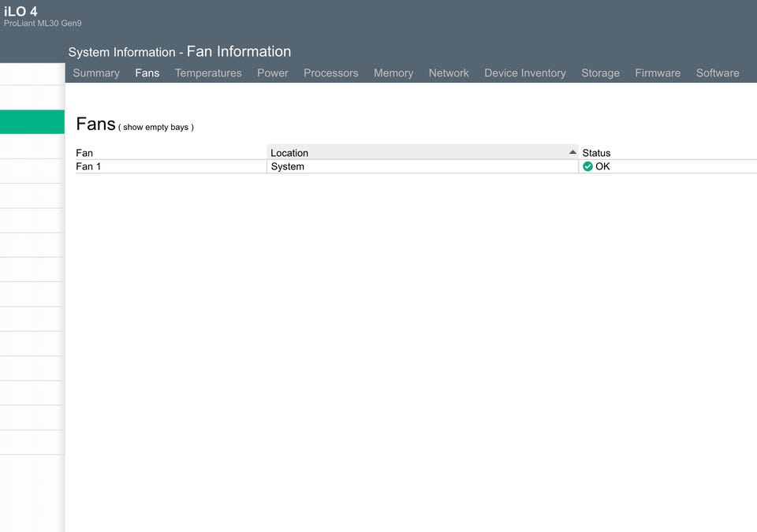Sort by the Fan column header
757x532 pixels.
(84, 153)
